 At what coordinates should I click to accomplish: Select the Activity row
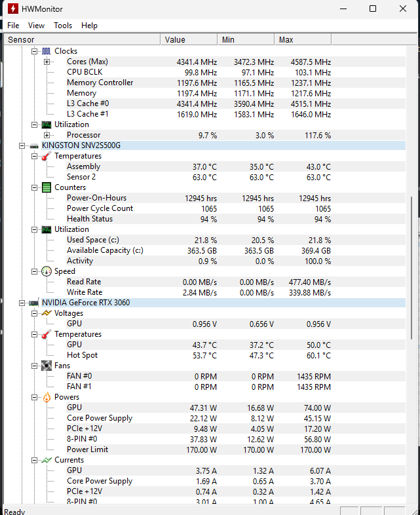click(236, 261)
